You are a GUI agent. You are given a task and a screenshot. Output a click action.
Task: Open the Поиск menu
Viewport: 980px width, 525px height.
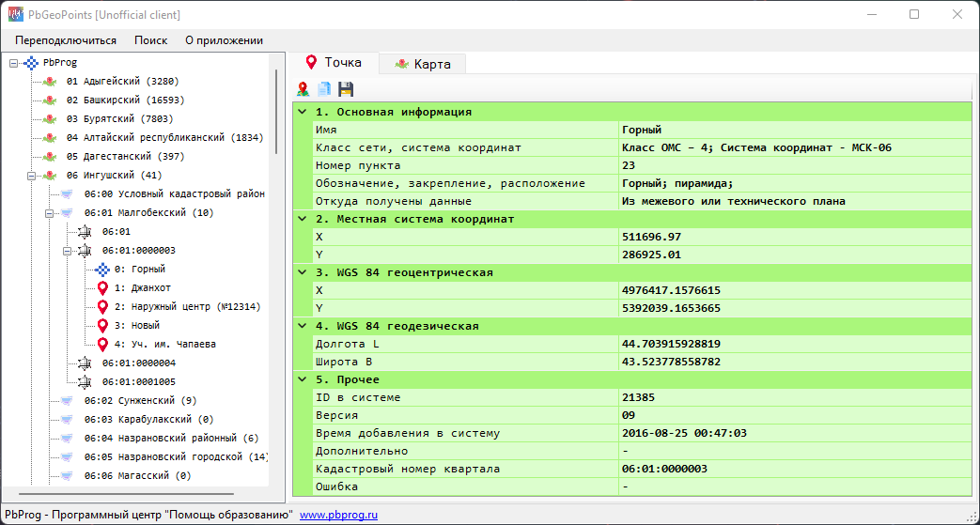150,40
